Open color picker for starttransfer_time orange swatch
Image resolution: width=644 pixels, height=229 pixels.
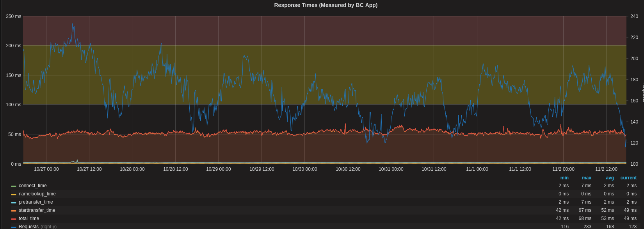[14, 211]
